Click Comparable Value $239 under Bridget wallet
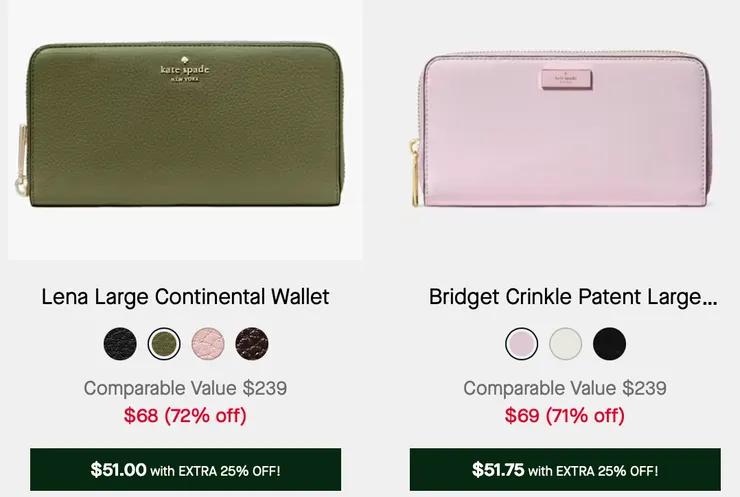 click(x=565, y=388)
